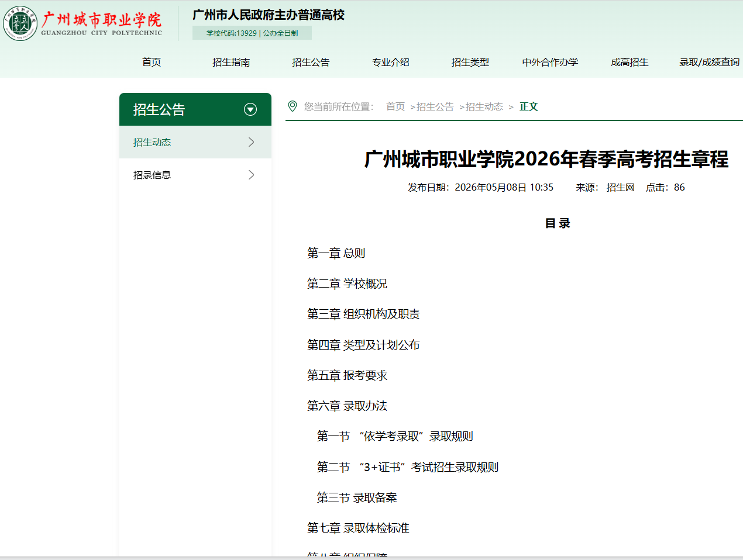This screenshot has height=560, width=743.
Task: Click the source text 招生网
Action: point(621,187)
